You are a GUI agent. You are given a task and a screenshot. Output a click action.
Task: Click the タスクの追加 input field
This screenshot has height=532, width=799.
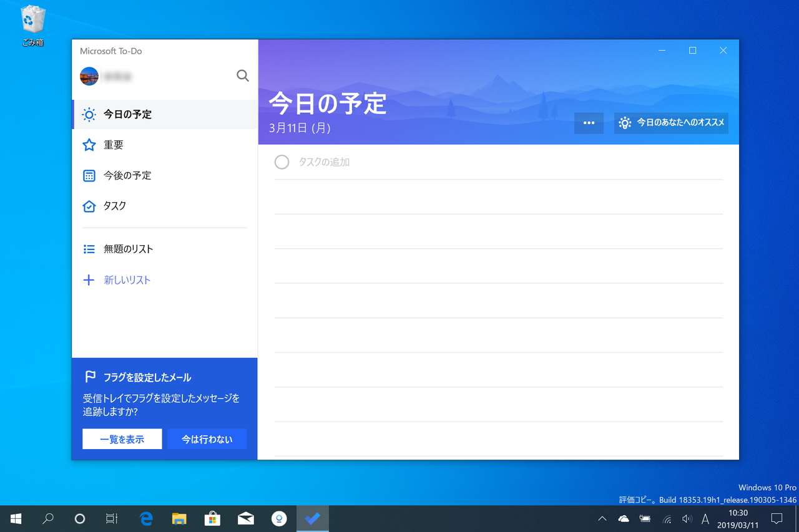[x=325, y=162]
